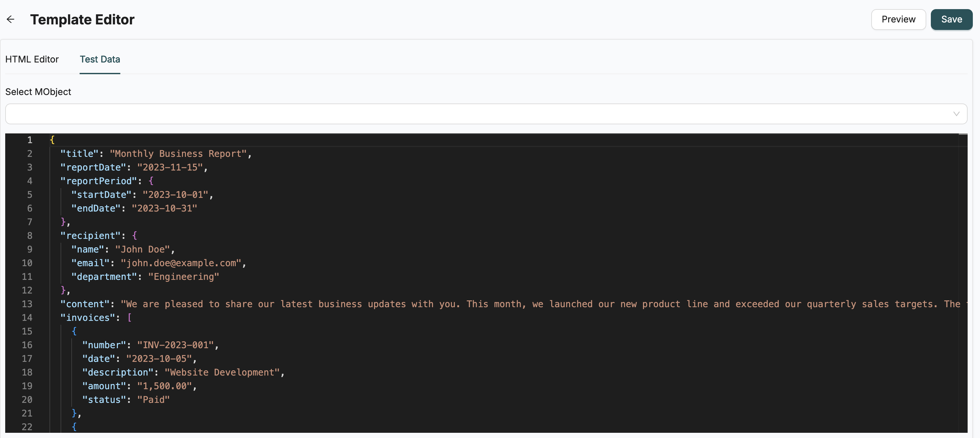Viewport: 980px width, 438px height.
Task: Click the startDate field on line 5
Action: [102, 195]
